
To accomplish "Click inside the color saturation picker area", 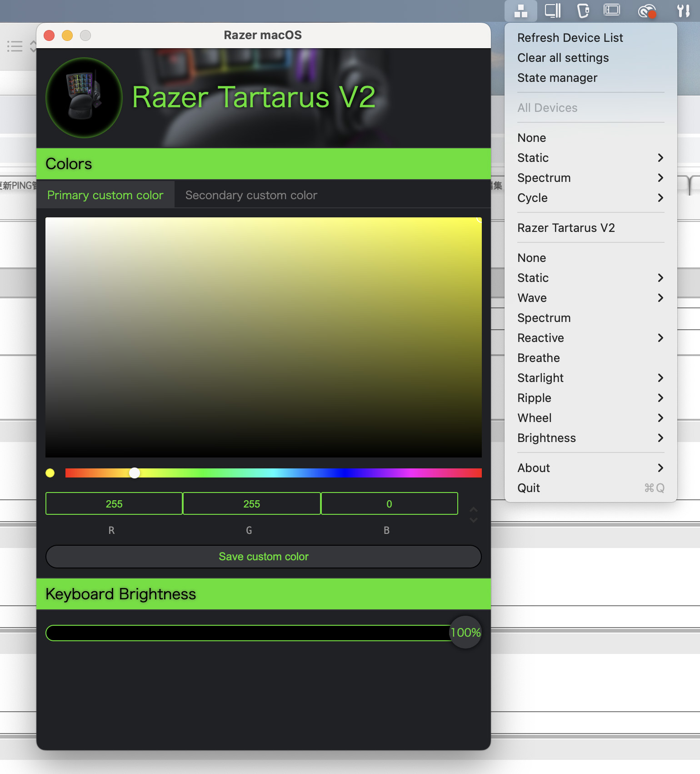I will 264,337.
